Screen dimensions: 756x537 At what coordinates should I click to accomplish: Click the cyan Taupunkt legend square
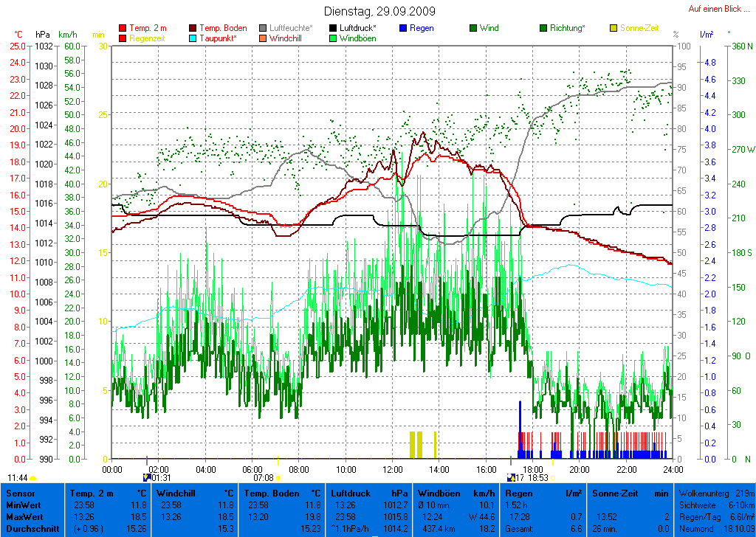[193, 38]
